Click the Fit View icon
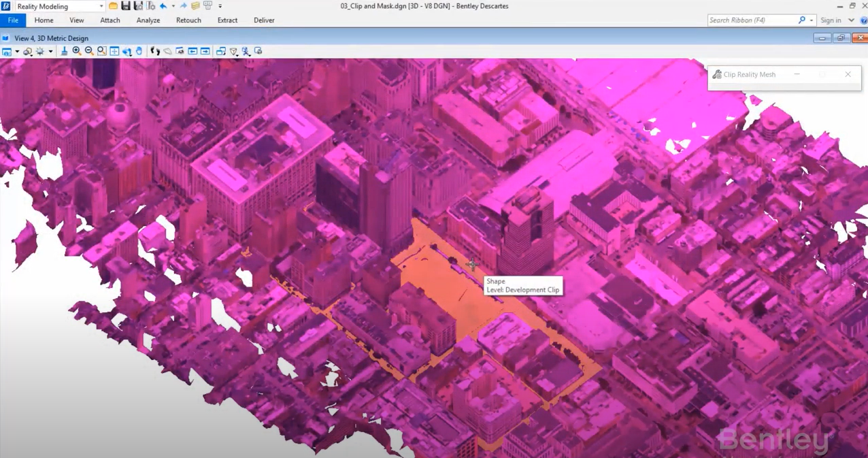 pyautogui.click(x=114, y=51)
